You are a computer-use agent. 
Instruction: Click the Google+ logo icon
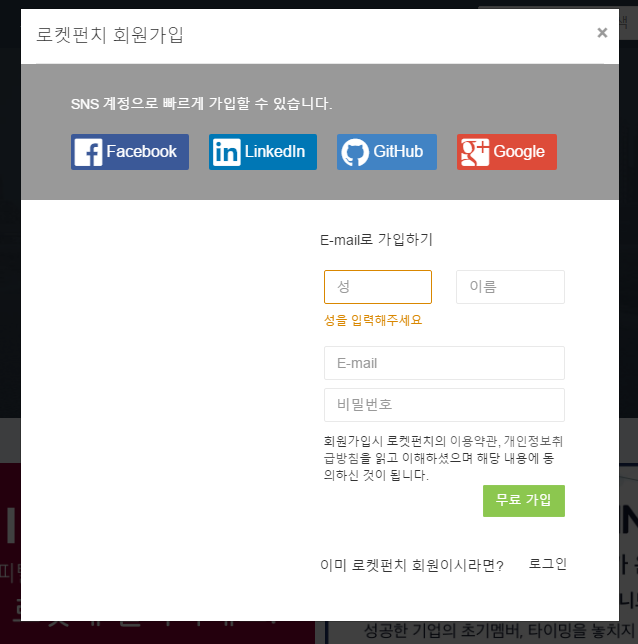[x=475, y=152]
